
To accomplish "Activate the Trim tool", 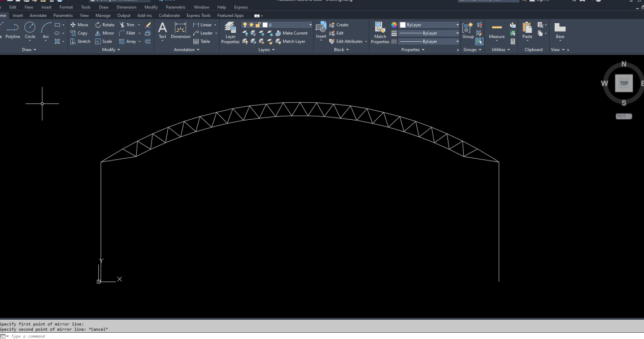I will [x=127, y=25].
